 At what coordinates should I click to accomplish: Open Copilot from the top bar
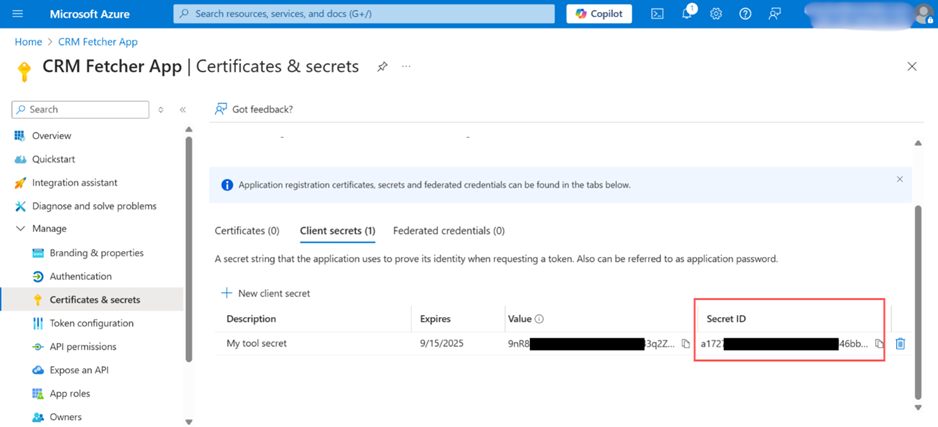pyautogui.click(x=599, y=14)
